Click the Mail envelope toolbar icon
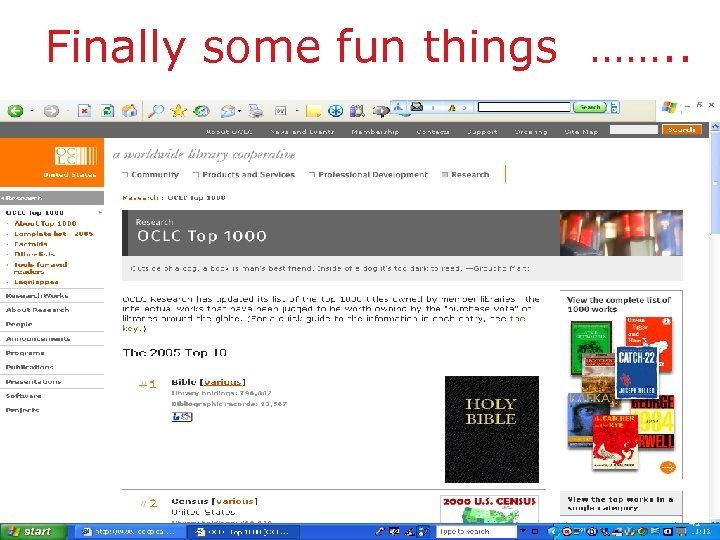 (x=228, y=111)
